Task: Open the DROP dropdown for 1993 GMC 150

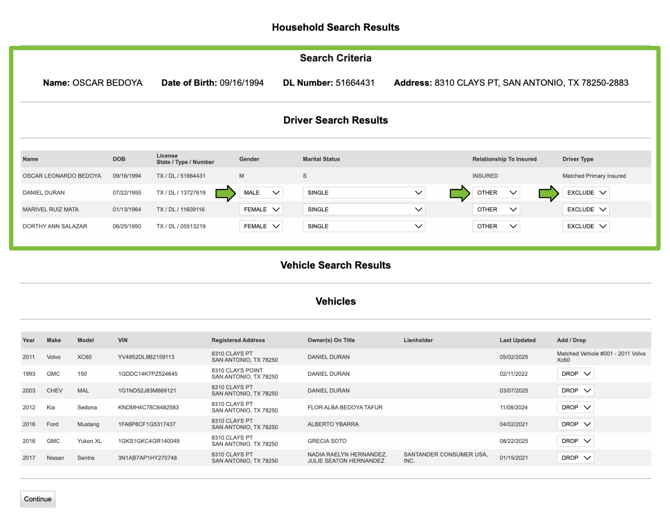Action: (576, 374)
